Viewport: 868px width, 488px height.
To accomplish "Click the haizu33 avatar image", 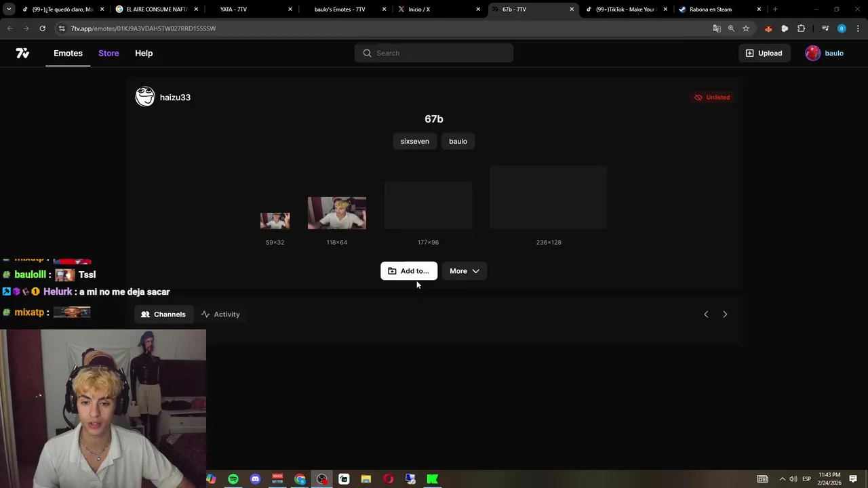I will point(145,97).
